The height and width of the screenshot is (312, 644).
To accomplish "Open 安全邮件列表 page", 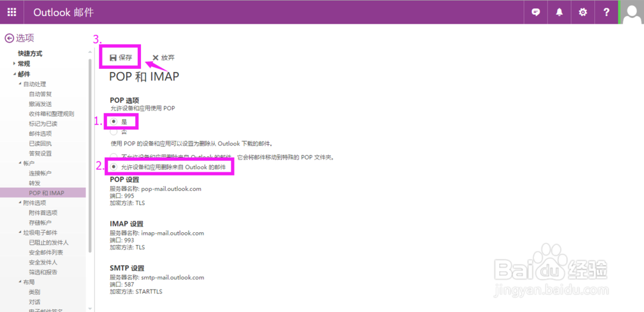I will (x=46, y=252).
